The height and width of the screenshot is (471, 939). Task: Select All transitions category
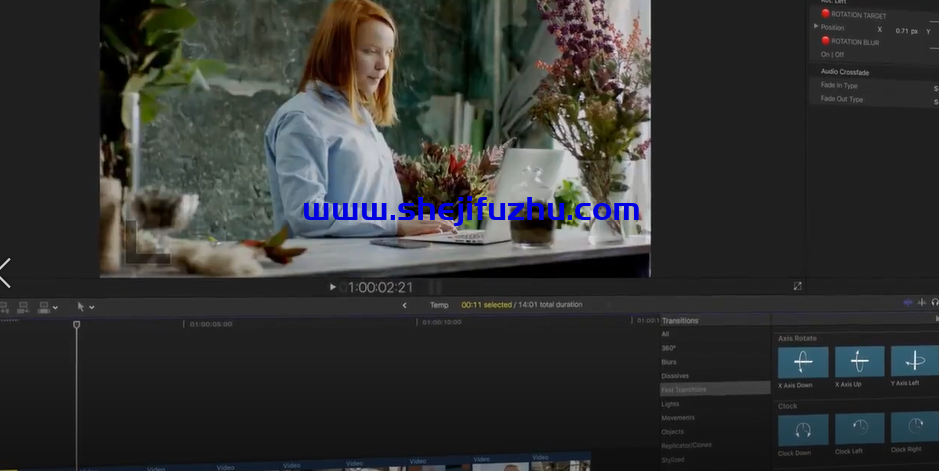(x=665, y=334)
